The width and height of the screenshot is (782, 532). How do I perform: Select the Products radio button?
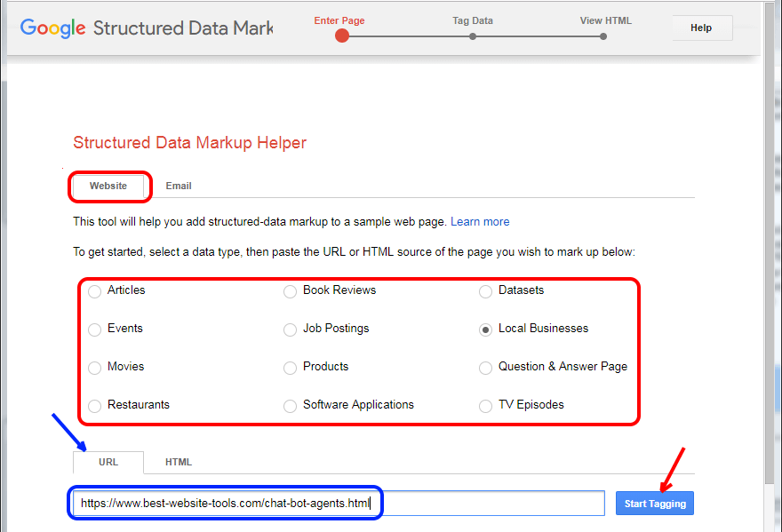point(290,368)
